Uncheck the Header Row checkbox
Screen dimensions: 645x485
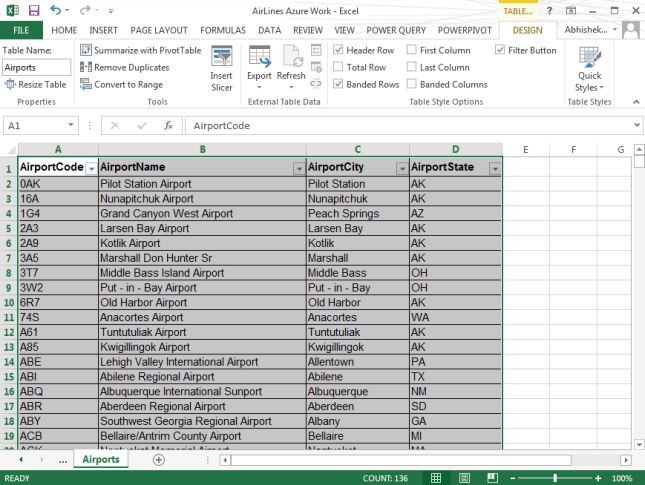click(x=338, y=50)
